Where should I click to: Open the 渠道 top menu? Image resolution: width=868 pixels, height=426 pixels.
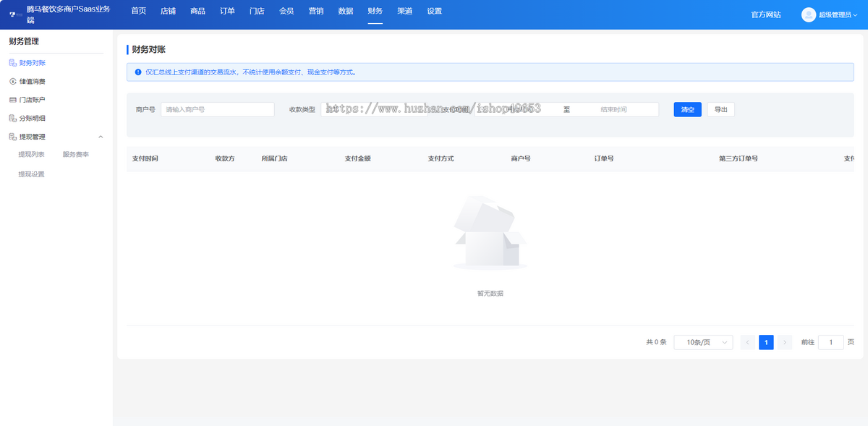(x=405, y=11)
